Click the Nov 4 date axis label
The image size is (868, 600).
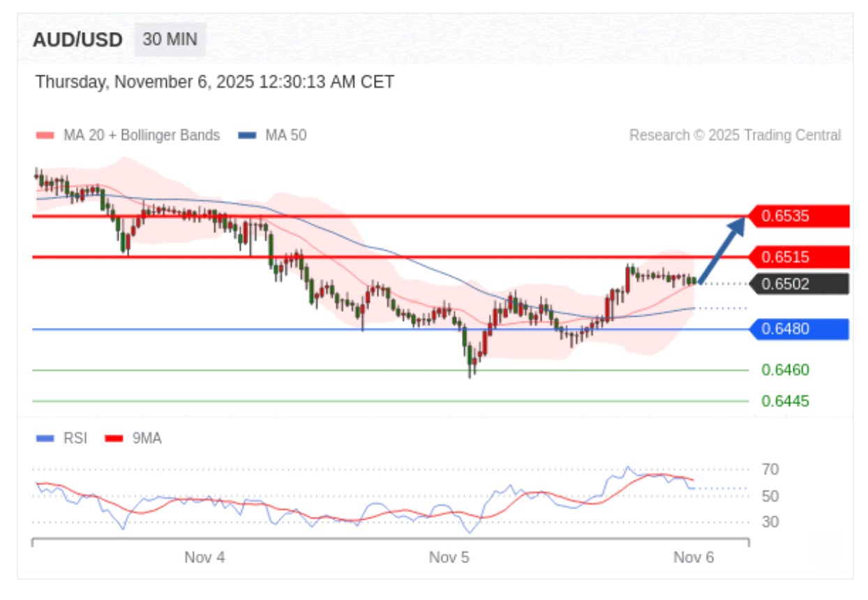(204, 557)
